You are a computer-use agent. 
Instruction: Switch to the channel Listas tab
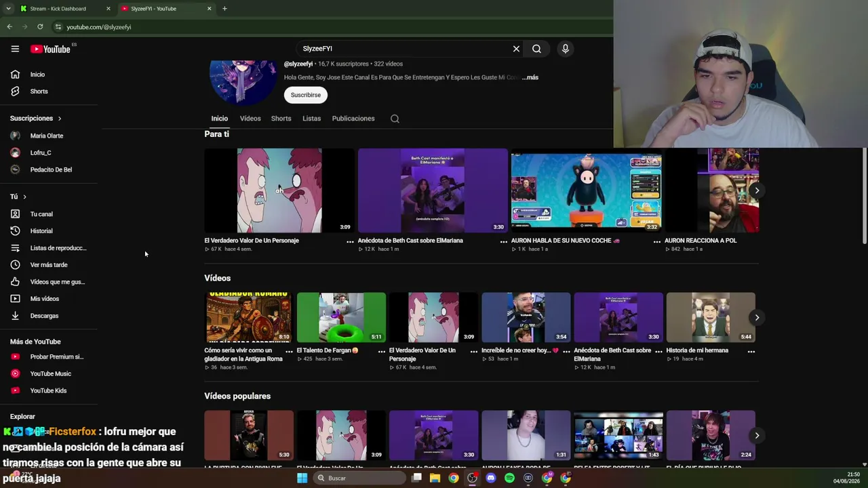[311, 119]
